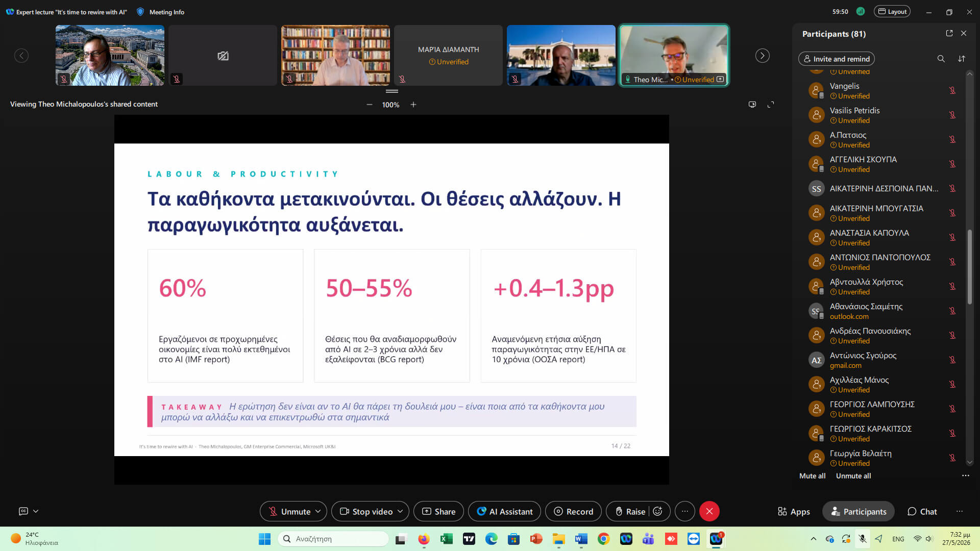
Task: Click Invite and remind button
Action: pos(836,59)
